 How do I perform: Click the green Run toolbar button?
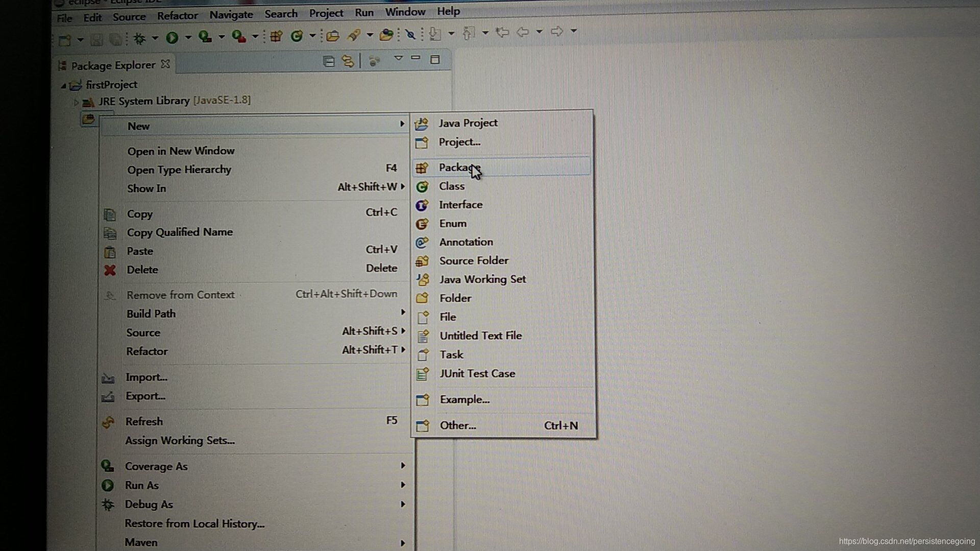click(x=172, y=37)
